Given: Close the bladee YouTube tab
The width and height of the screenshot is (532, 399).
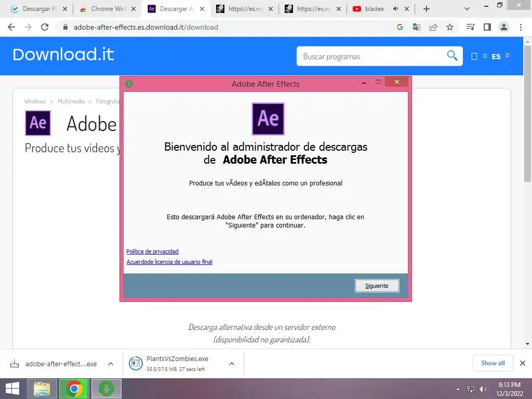Looking at the screenshot, I should pos(407,9).
